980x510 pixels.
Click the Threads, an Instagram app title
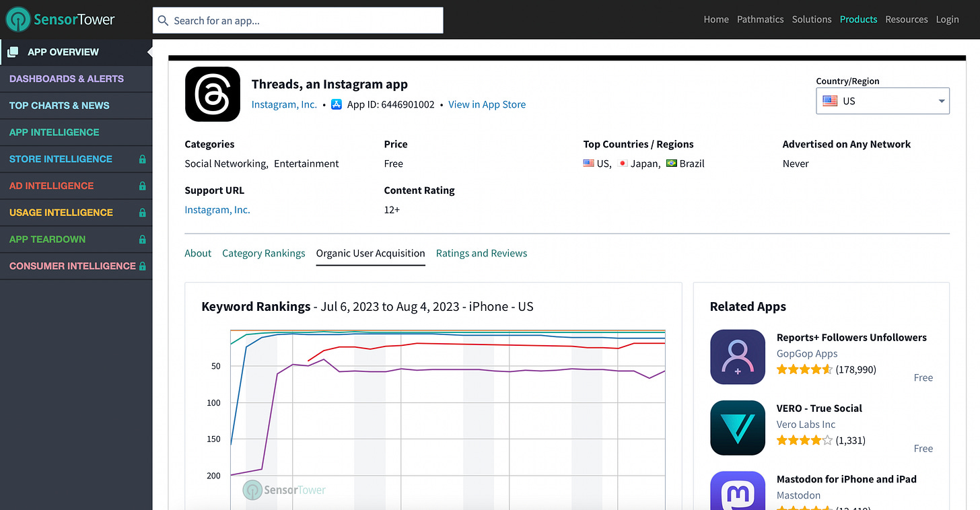pyautogui.click(x=330, y=84)
